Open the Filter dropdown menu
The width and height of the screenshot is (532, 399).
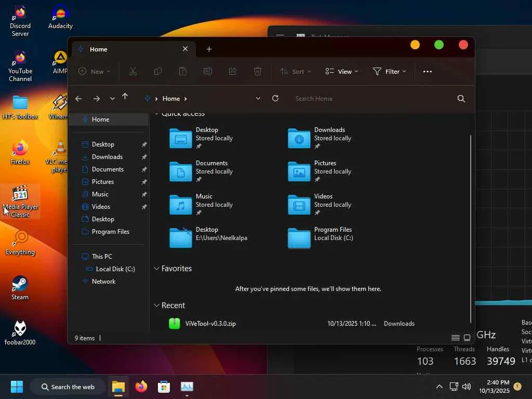[x=390, y=71]
